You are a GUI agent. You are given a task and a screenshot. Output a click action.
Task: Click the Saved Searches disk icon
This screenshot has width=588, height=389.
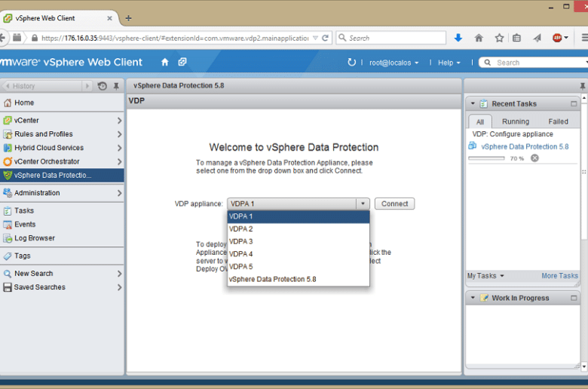click(x=8, y=287)
